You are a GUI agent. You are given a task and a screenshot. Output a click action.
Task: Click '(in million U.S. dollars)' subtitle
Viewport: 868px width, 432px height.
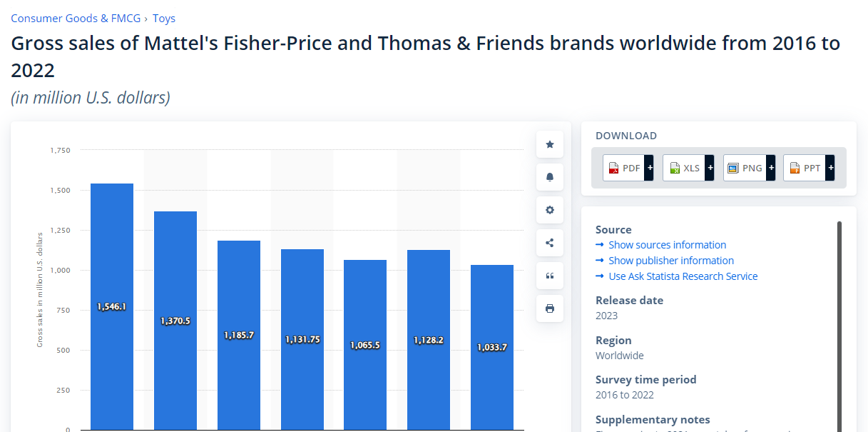pyautogui.click(x=91, y=98)
